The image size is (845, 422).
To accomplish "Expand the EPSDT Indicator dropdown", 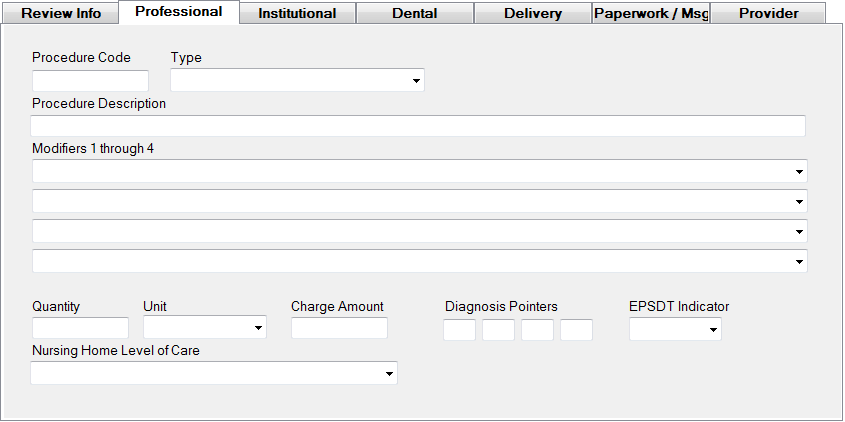I will (x=675, y=329).
